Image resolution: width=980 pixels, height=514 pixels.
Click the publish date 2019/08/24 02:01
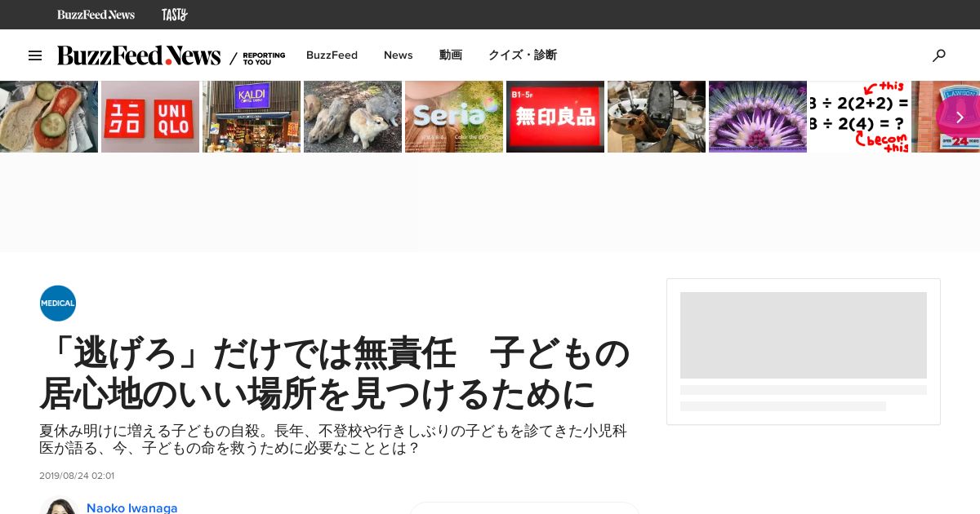(x=77, y=476)
